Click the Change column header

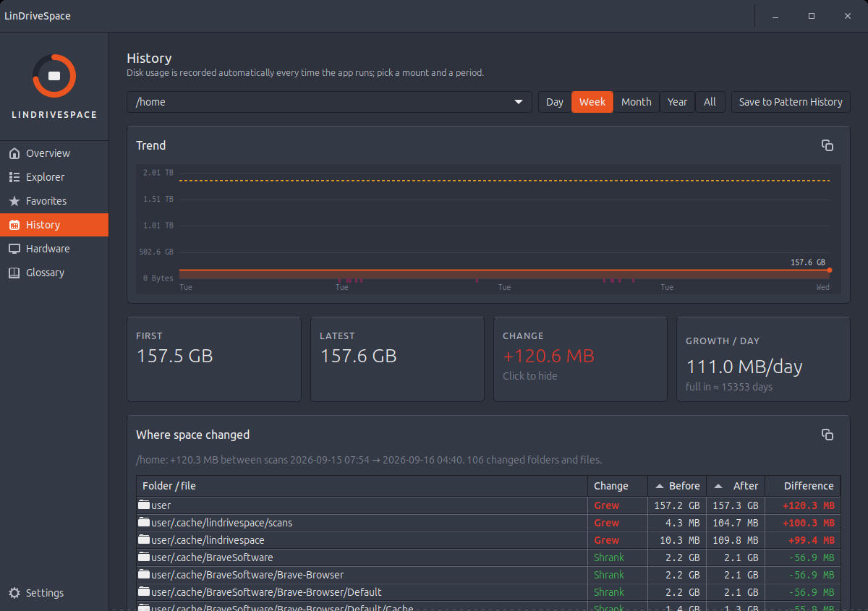coord(618,486)
